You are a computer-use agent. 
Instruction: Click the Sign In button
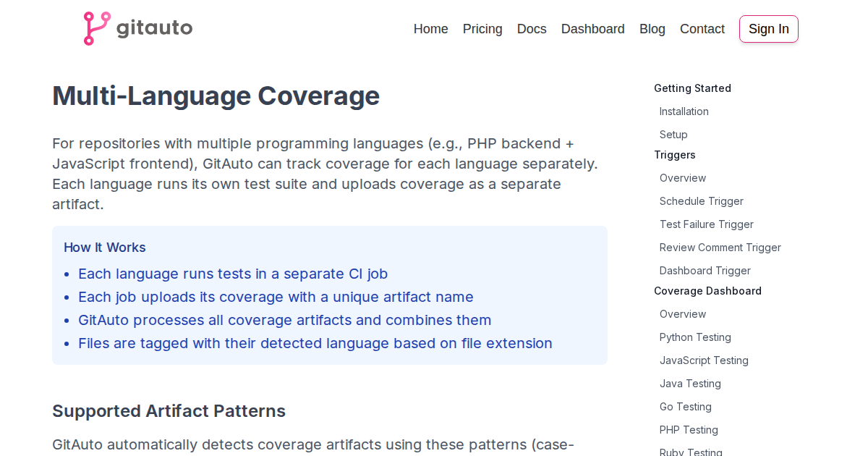[x=769, y=29]
